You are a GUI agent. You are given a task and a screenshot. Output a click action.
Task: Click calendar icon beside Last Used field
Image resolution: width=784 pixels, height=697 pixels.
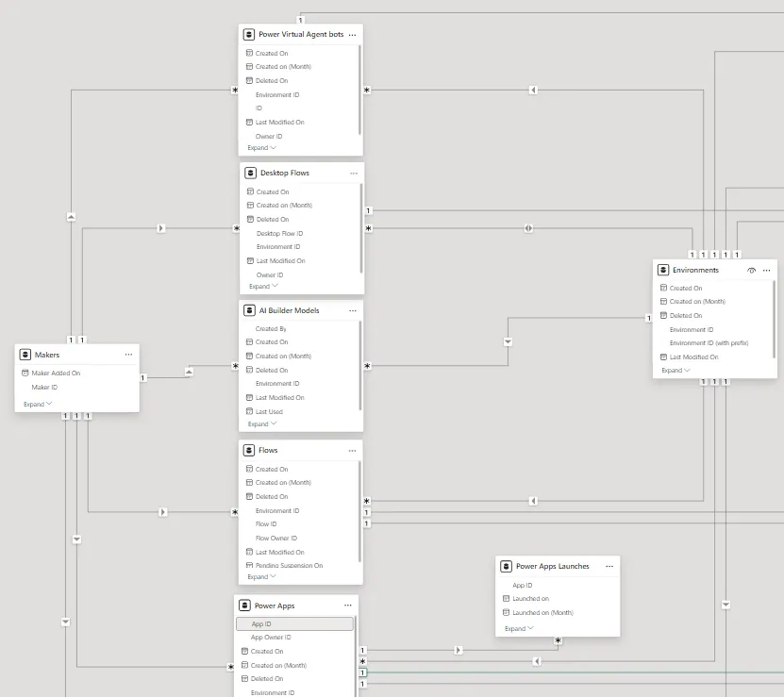point(249,411)
